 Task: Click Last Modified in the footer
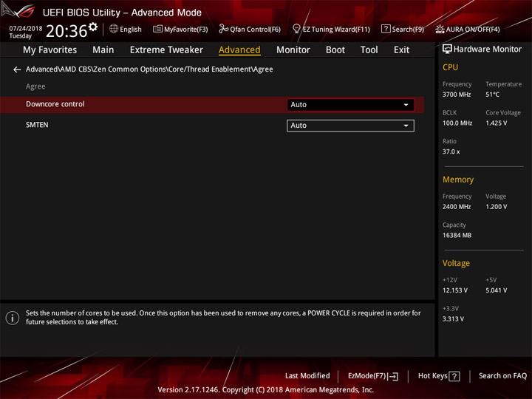[307, 376]
